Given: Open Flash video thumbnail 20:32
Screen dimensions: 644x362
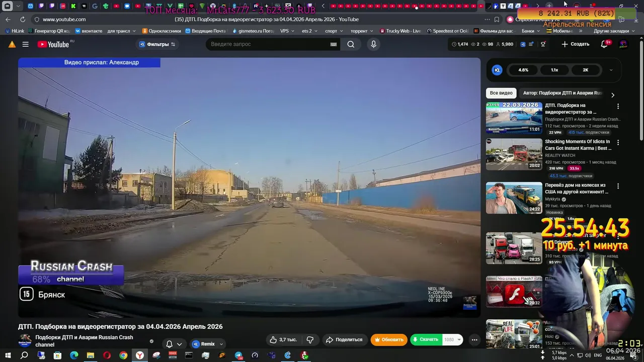Looking at the screenshot, I should (x=514, y=292).
